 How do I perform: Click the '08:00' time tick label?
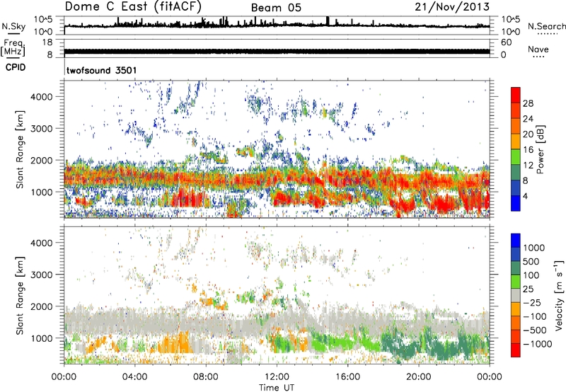(206, 377)
